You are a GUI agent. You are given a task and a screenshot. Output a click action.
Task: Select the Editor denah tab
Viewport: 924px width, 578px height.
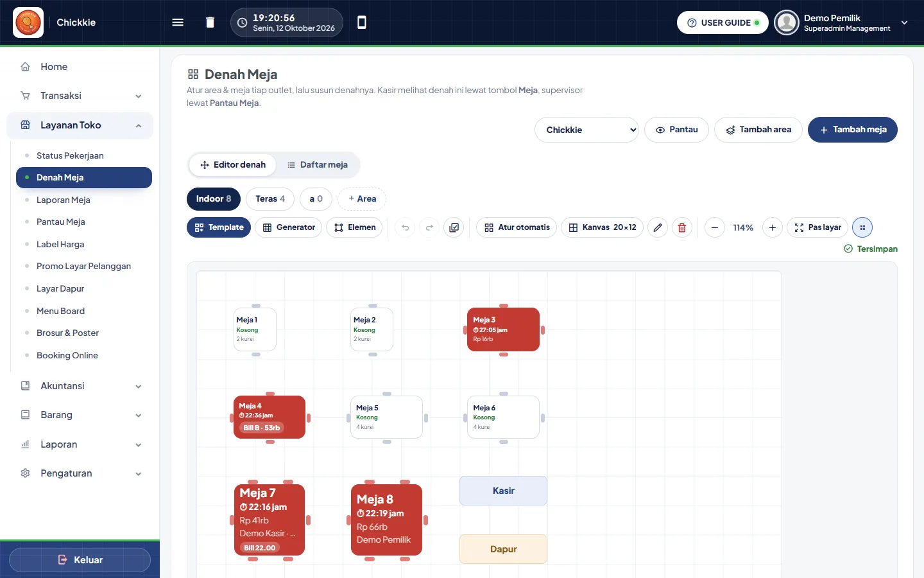232,165
